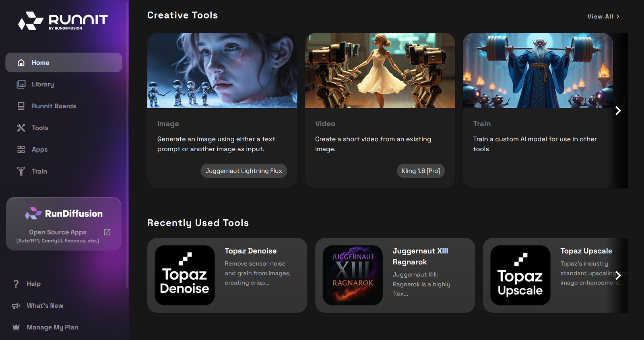Click the Creative Tools heading

(182, 15)
